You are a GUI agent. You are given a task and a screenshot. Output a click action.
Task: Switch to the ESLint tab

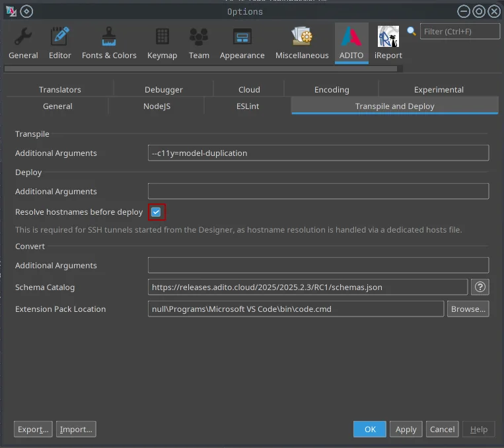click(x=248, y=106)
